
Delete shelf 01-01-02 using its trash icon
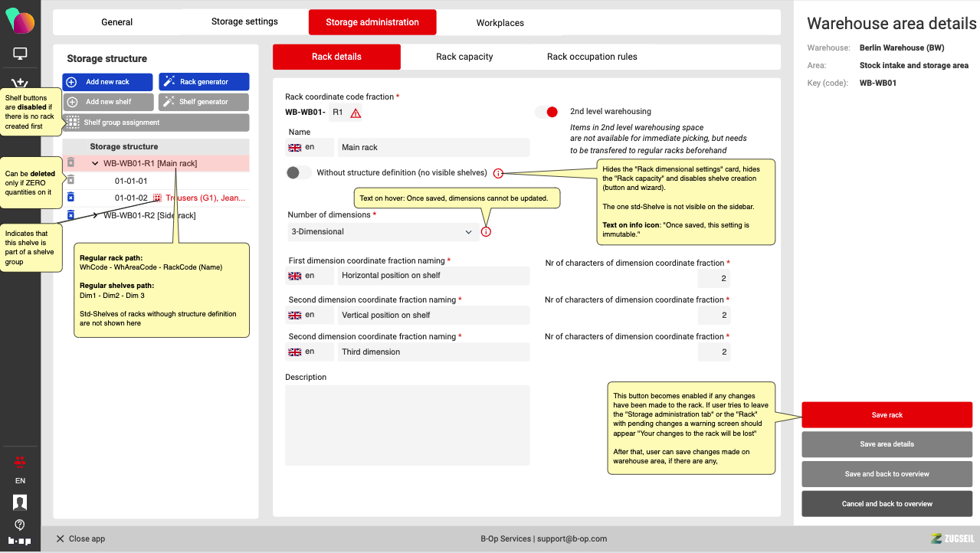[70, 198]
